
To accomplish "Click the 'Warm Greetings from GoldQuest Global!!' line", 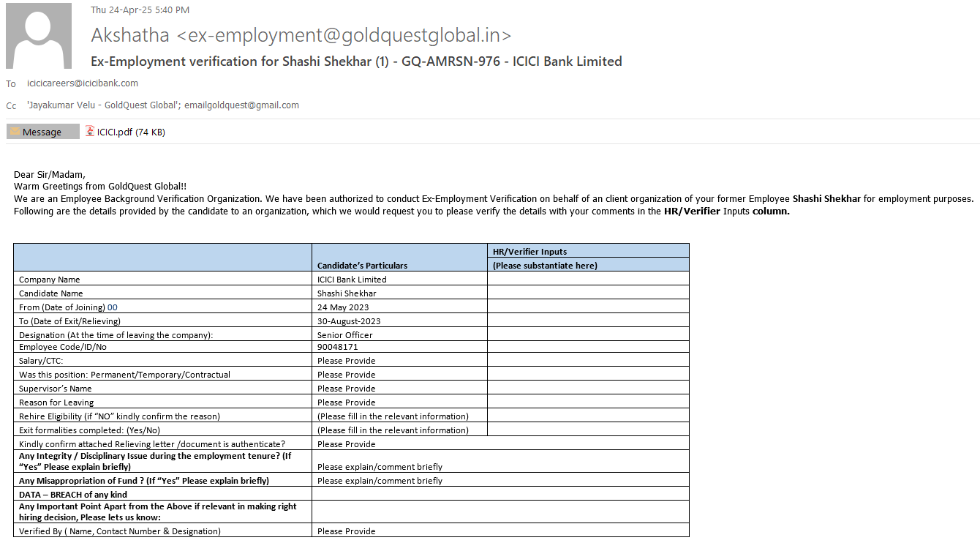I will point(100,187).
